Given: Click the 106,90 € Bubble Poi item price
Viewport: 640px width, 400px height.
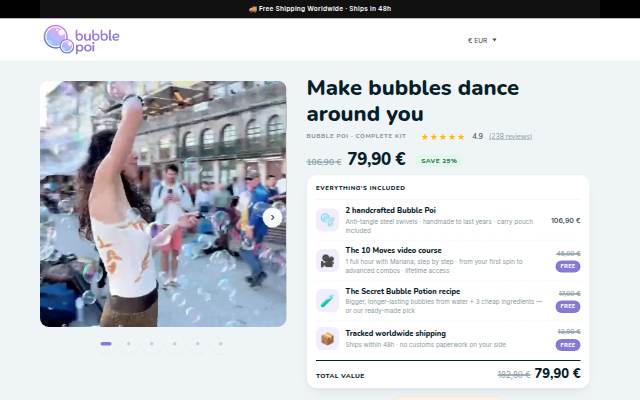Looking at the screenshot, I should pos(565,220).
